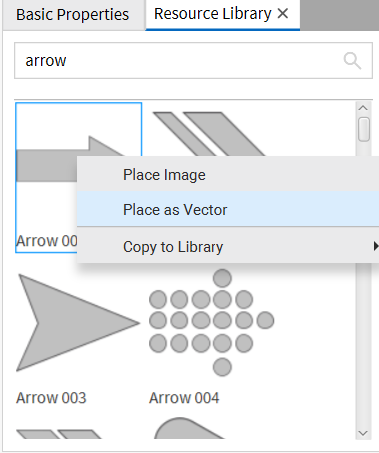Click the search magnifier icon
Screen dimensions: 379x453
352,61
